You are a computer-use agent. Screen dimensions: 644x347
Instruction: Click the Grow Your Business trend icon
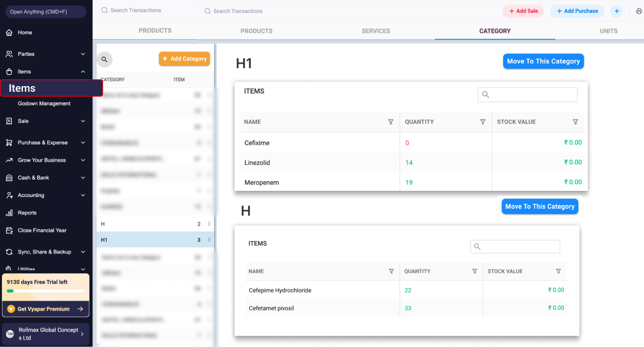[9, 160]
